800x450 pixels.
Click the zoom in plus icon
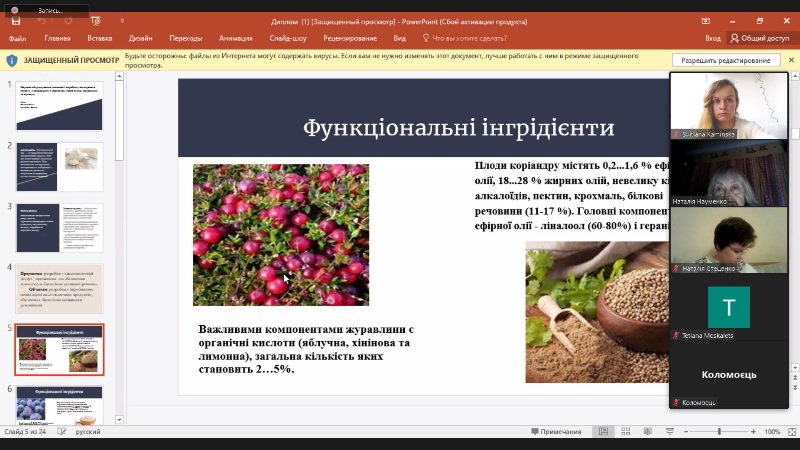755,432
